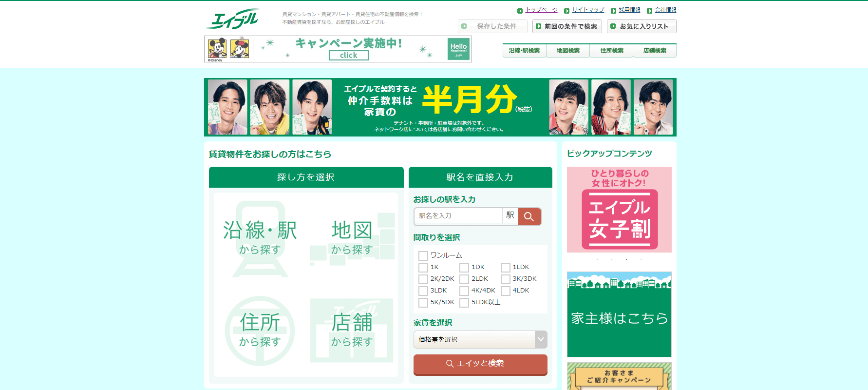Check the 3LDK checkbox
868x390 pixels.
(423, 291)
